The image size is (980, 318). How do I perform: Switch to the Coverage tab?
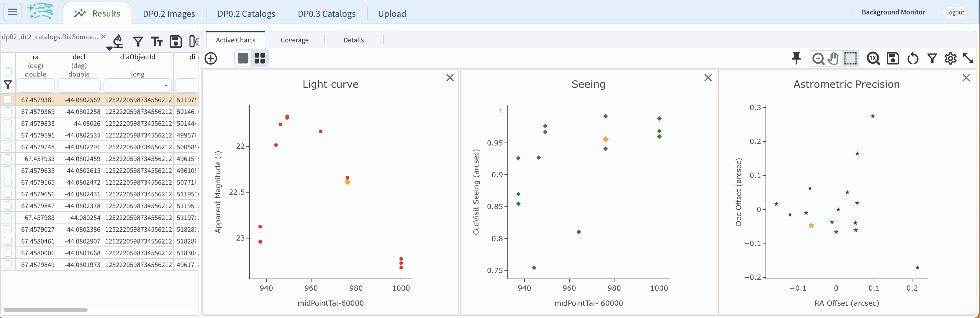click(x=294, y=40)
